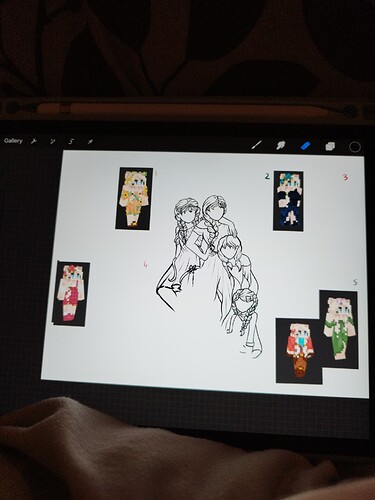Viewport: 375px width, 500px height.
Task: Tap the yellow-dress skin reference image
Action: pos(134,198)
